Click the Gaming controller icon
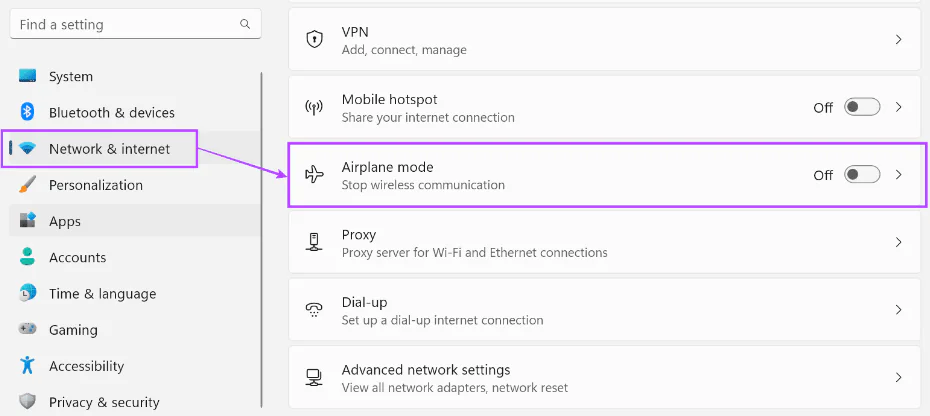The image size is (930, 416). [x=28, y=329]
